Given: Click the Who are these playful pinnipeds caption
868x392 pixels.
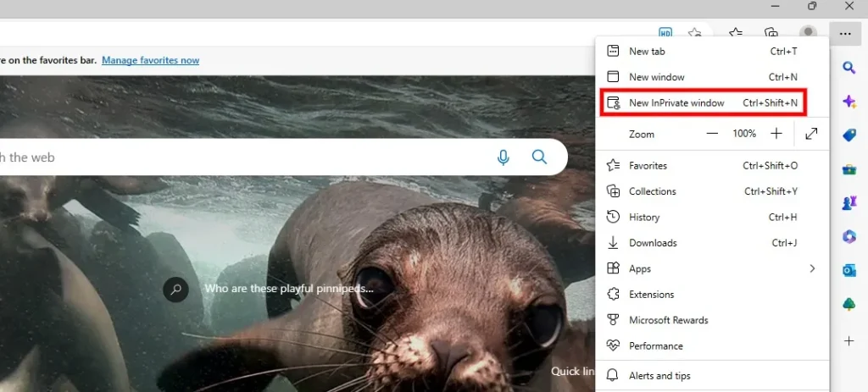Looking at the screenshot, I should coord(289,289).
